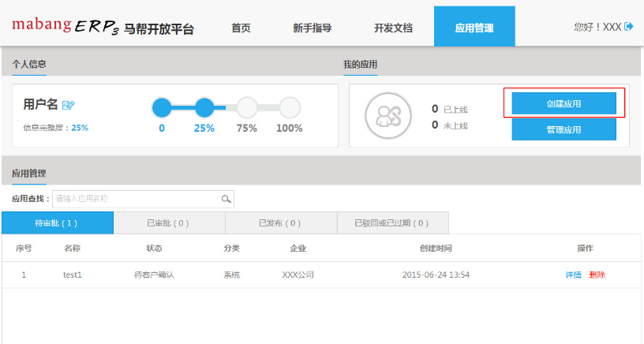Open the 已驳回或已过期 tab

392,223
